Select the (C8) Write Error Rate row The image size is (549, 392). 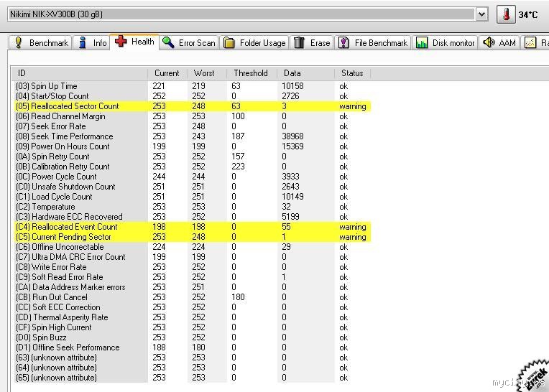click(192, 267)
